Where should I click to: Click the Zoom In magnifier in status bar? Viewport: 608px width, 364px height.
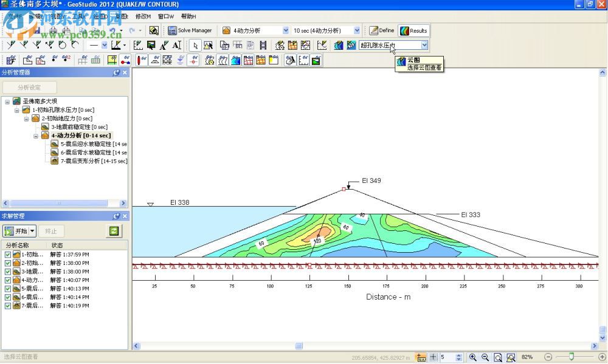pos(472,357)
